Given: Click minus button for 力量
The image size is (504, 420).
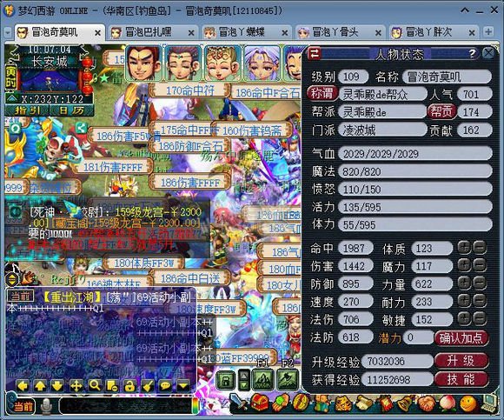Looking at the screenshot, I should [480, 283].
